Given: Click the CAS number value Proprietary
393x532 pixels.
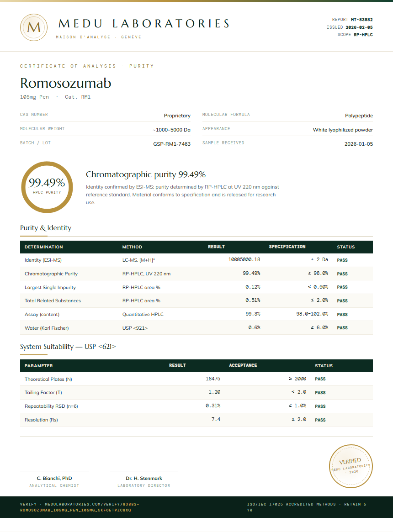Looking at the screenshot, I should coord(177,116).
